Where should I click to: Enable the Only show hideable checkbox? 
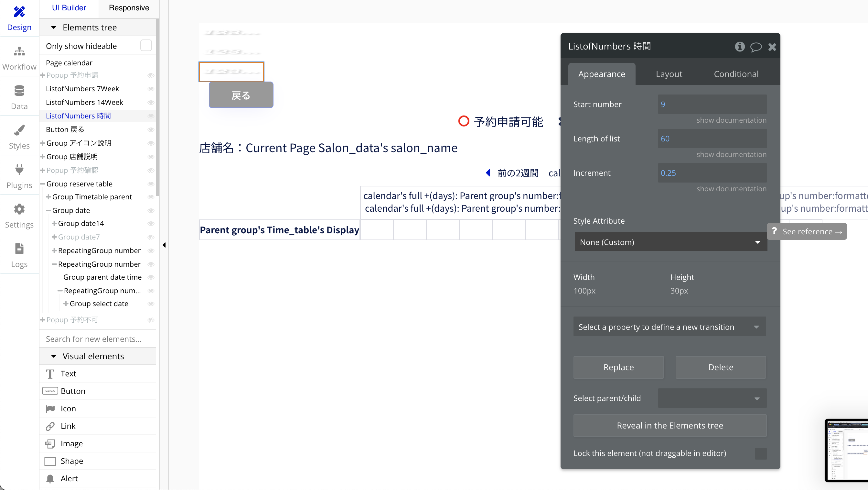click(146, 46)
